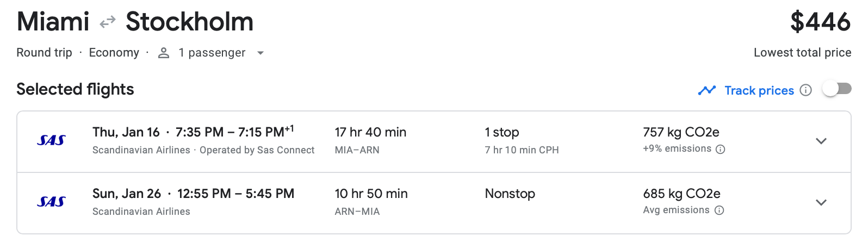Click the +9% emissions info icon
Image resolution: width=868 pixels, height=248 pixels.
coord(721,149)
